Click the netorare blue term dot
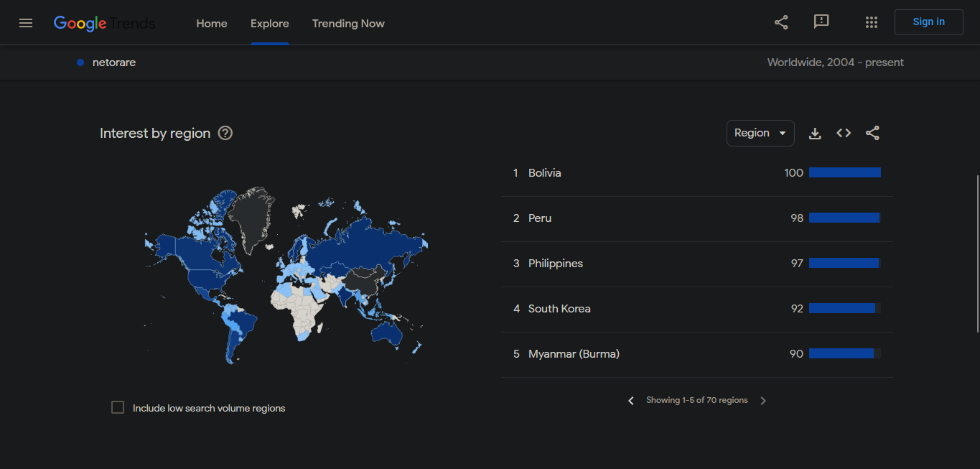Screen dimensions: 980x469 coord(80,62)
